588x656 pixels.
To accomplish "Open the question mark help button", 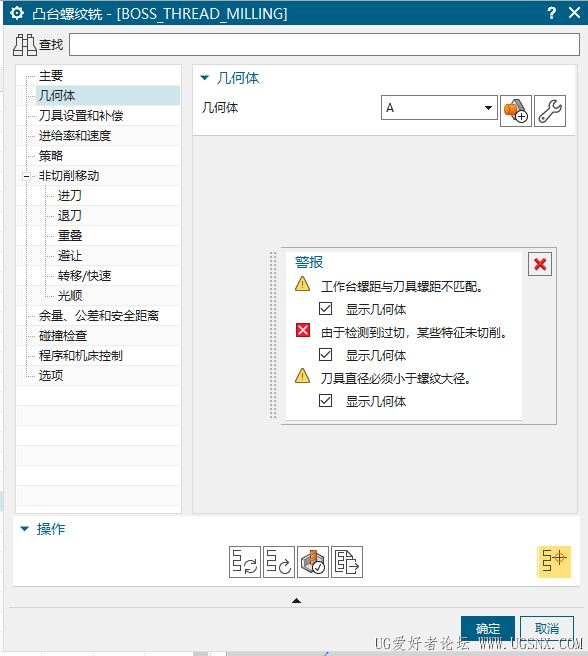I will [552, 13].
